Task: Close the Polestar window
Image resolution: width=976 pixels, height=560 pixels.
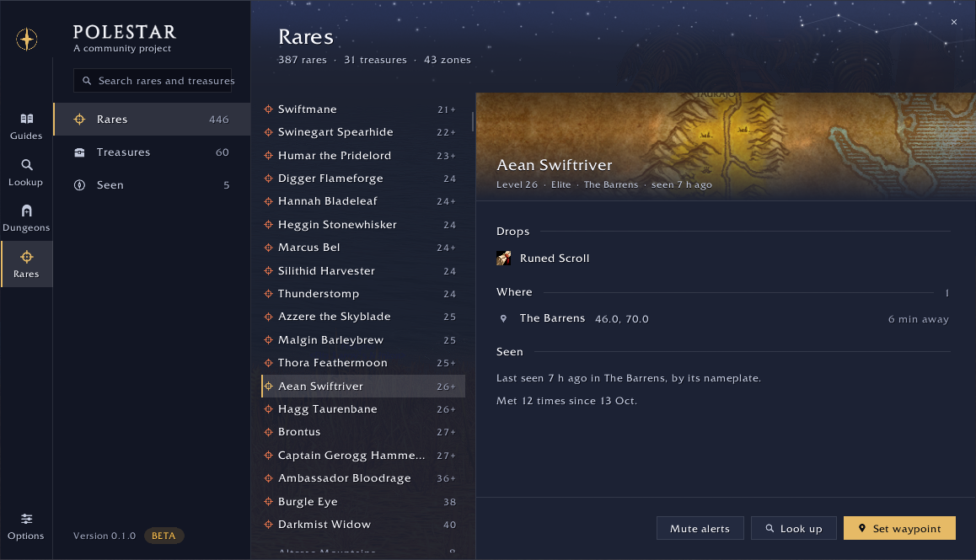Action: point(953,23)
